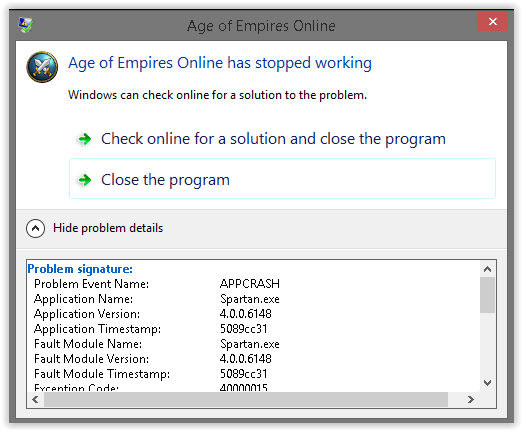Click the Hide problem details label
This screenshot has width=522, height=431.
(x=108, y=228)
